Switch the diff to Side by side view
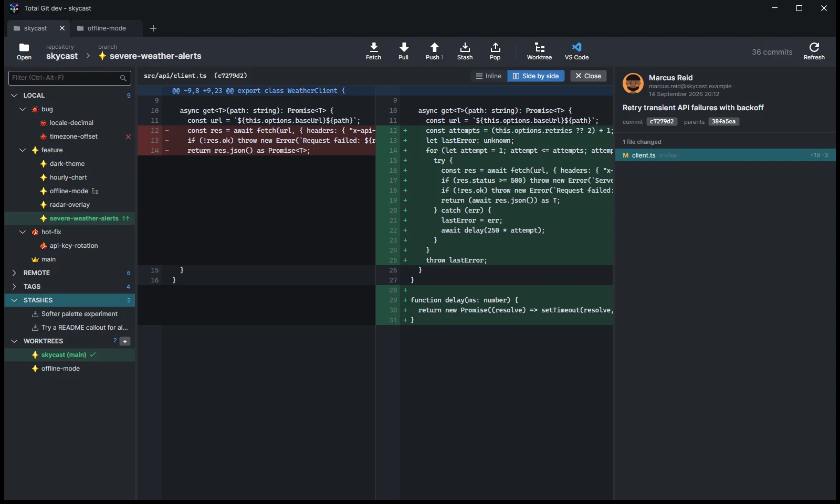The height and width of the screenshot is (504, 840). [x=536, y=76]
